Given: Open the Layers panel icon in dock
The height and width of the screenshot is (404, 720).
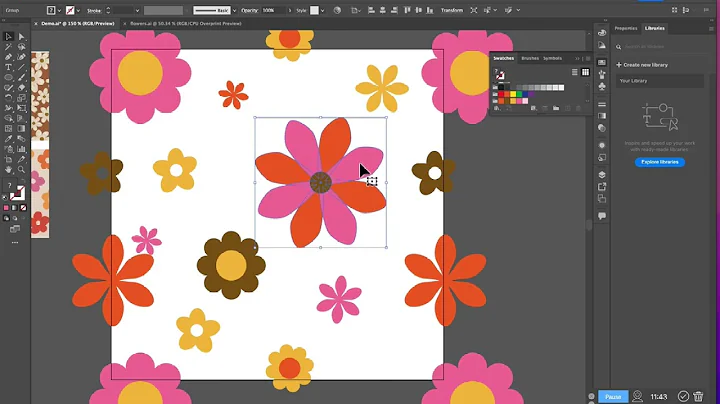Looking at the screenshot, I should (602, 175).
